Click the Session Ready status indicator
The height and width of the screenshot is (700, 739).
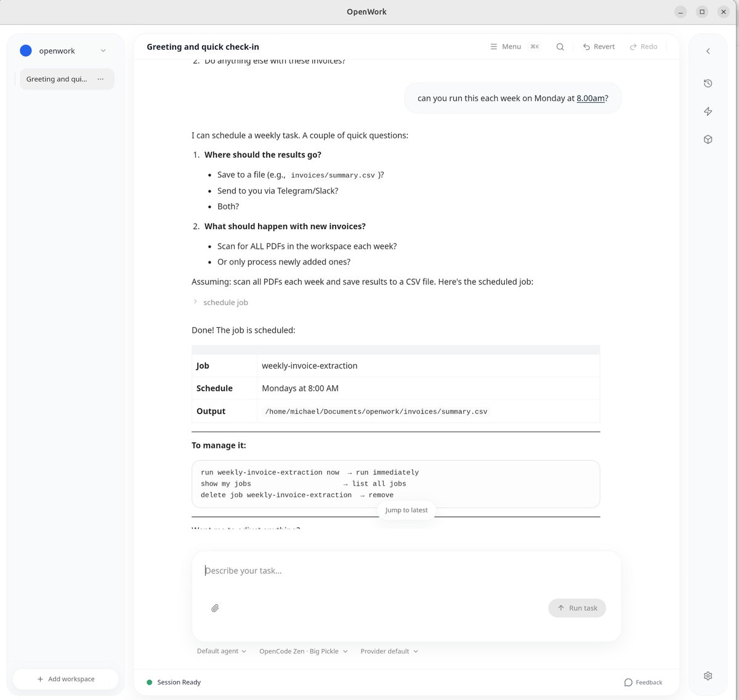pyautogui.click(x=174, y=682)
